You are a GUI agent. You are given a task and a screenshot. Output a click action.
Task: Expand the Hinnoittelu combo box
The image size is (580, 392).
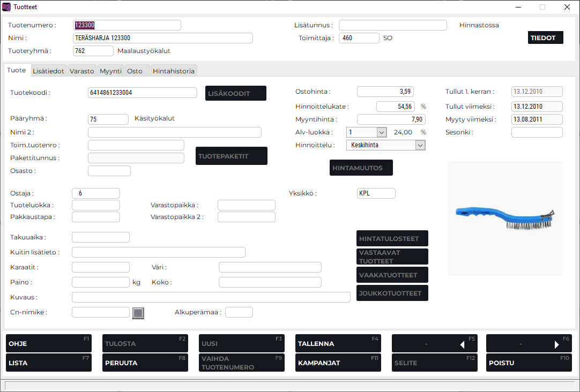pos(420,145)
